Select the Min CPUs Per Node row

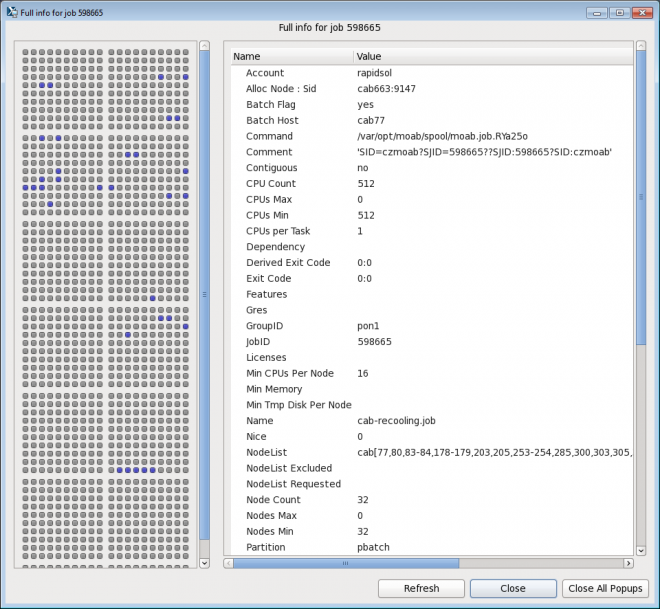coord(432,373)
